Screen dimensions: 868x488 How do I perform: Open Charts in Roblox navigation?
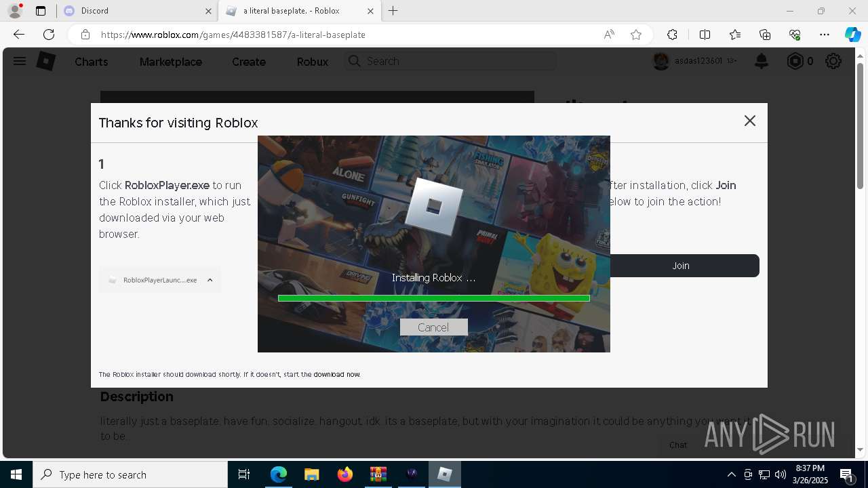coord(92,62)
